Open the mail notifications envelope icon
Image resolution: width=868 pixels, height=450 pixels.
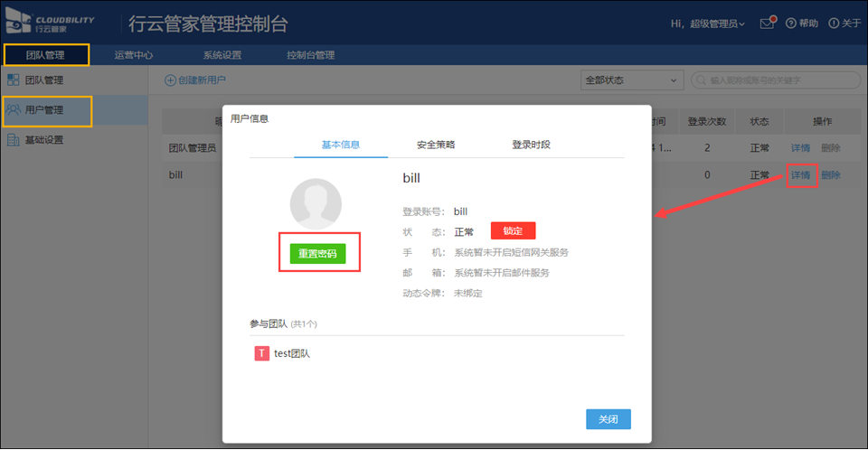pos(768,23)
